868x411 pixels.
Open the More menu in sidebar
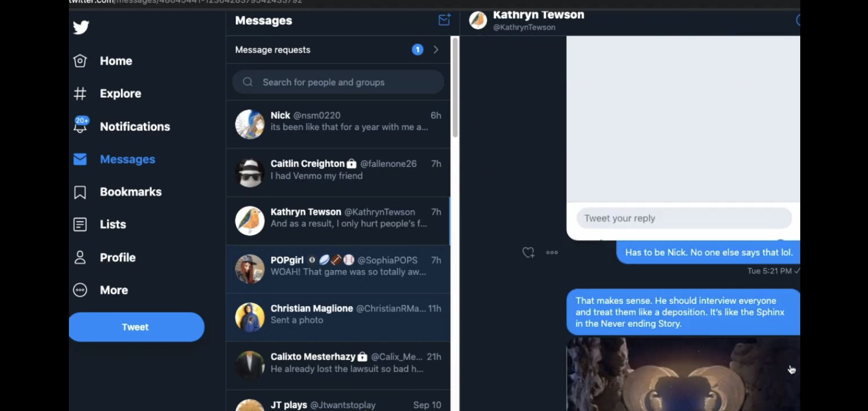coord(101,290)
